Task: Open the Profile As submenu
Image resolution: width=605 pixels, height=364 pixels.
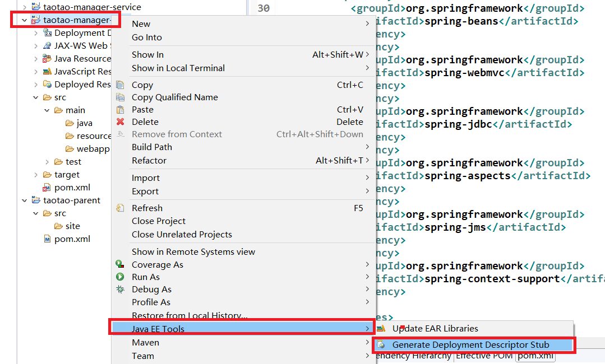Action: click(243, 302)
